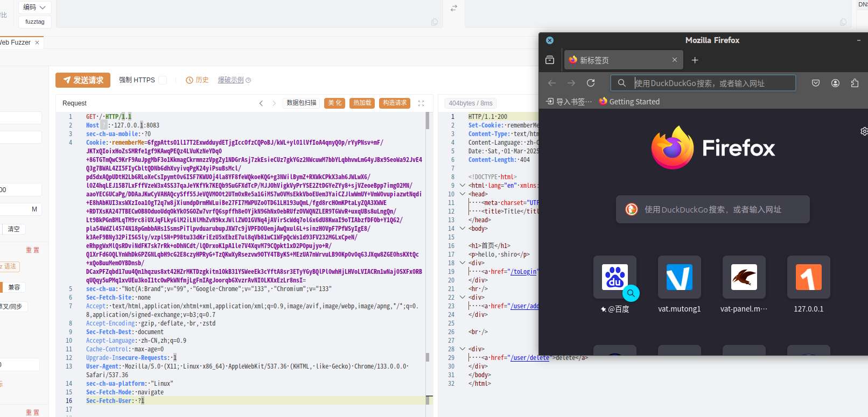Viewport: 868px width, 417px height.
Task: Open the Getting Started bookmark
Action: (629, 102)
